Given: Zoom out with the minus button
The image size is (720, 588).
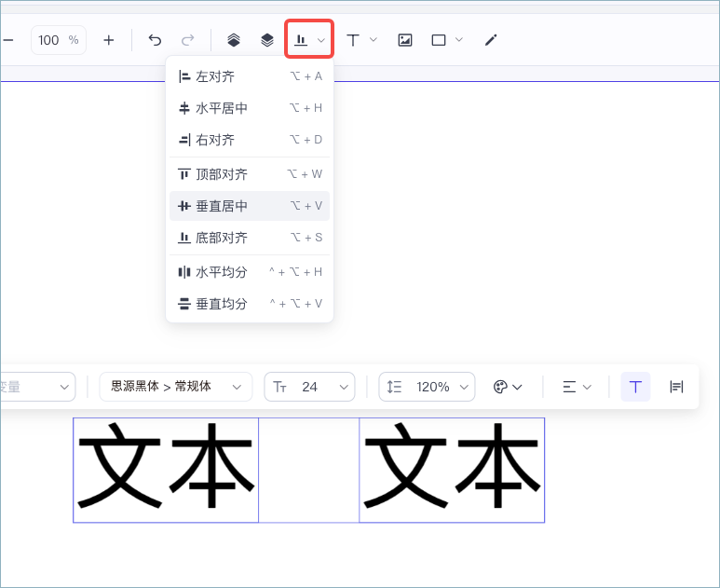Looking at the screenshot, I should pos(8,40).
